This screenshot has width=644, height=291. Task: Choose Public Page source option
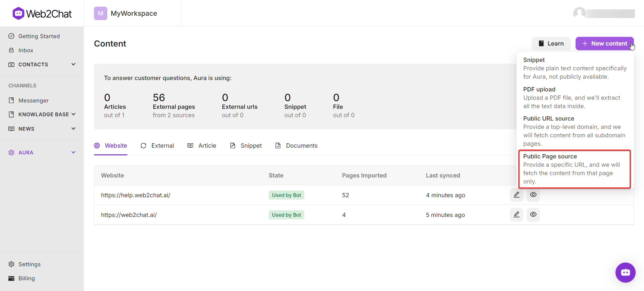[x=575, y=169]
